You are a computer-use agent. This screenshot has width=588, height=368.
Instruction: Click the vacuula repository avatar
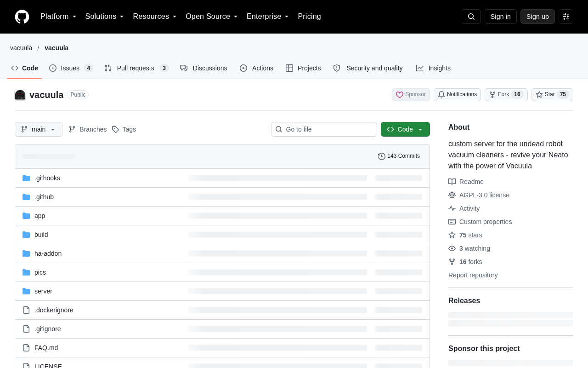click(20, 95)
